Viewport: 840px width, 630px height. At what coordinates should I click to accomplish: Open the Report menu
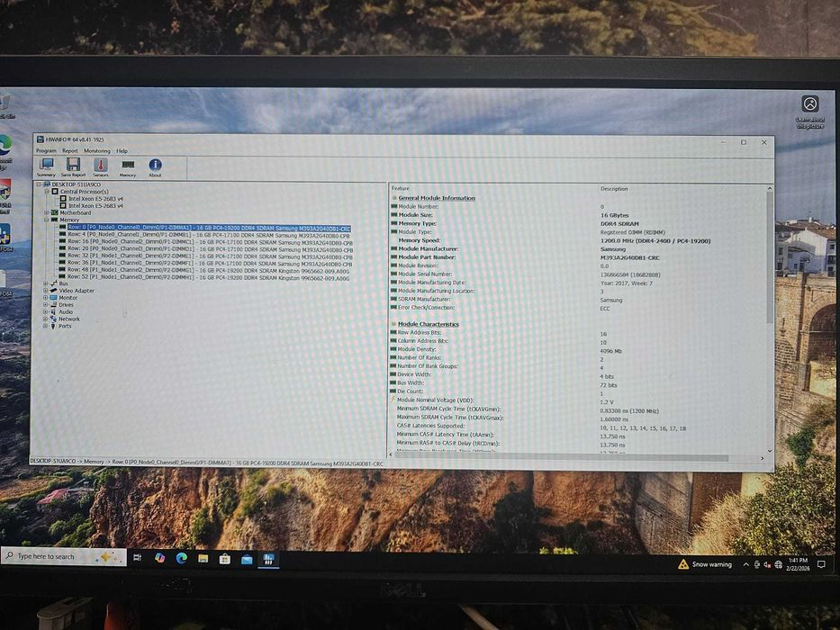tap(69, 150)
